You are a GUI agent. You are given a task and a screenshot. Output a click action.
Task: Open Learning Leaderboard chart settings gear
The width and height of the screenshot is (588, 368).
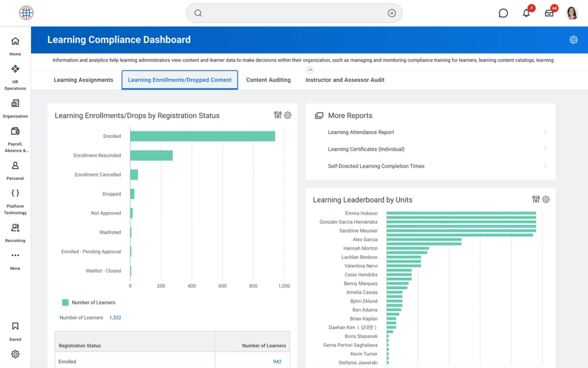(x=546, y=200)
